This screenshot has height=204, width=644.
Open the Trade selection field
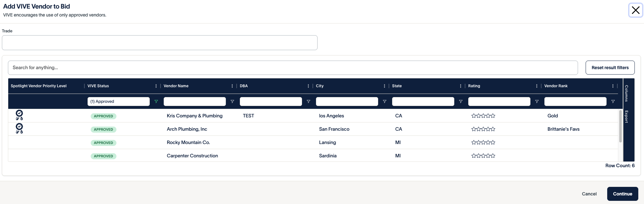tap(160, 43)
